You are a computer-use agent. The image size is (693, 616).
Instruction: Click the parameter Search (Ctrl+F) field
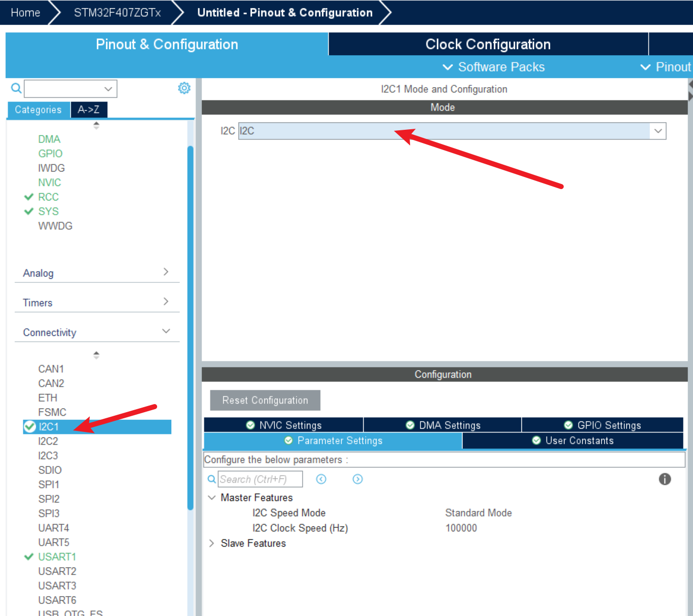[x=261, y=479]
